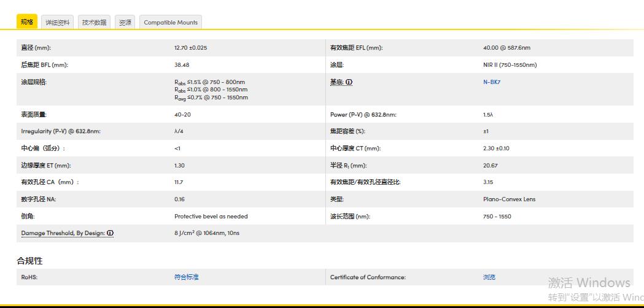The width and height of the screenshot is (644, 308).
Task: Select the 12.70 ±0.025 diameter value
Action: 190,48
